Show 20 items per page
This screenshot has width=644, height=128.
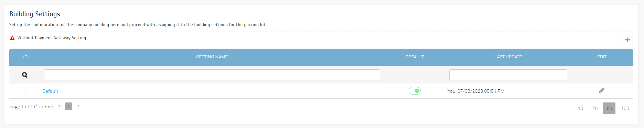pos(595,108)
